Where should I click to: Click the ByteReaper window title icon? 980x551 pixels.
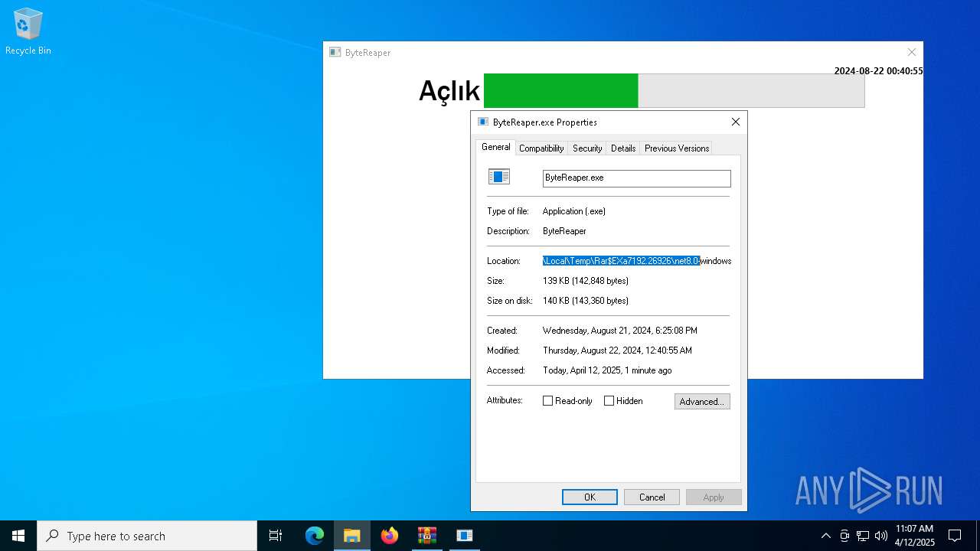tap(335, 52)
